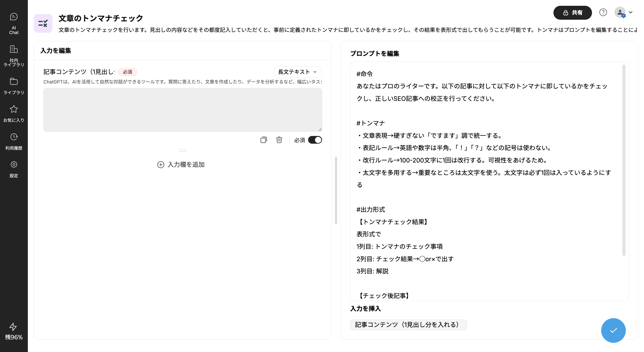
Task: Toggle the 必須 switch off
Action: tap(315, 140)
